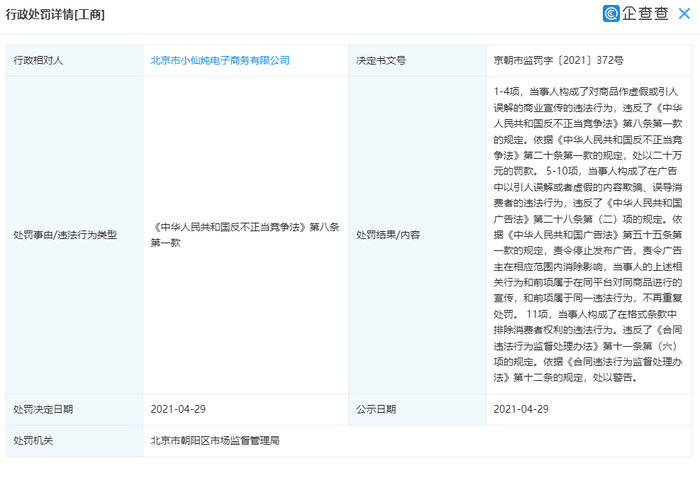Click the penalty result paragraph starting 1-4项

point(588,235)
